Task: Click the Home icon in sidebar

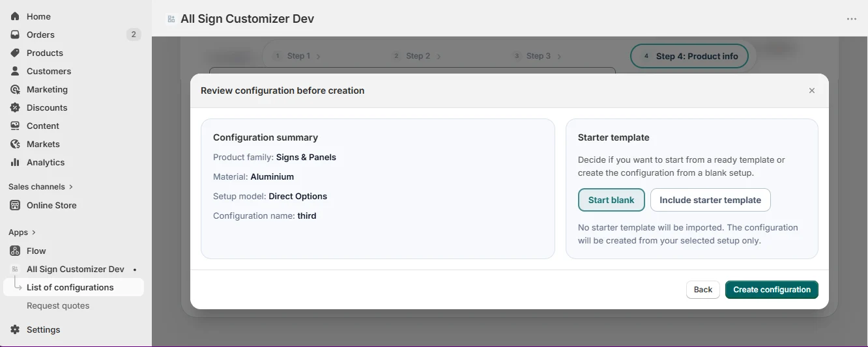Action: 15,16
